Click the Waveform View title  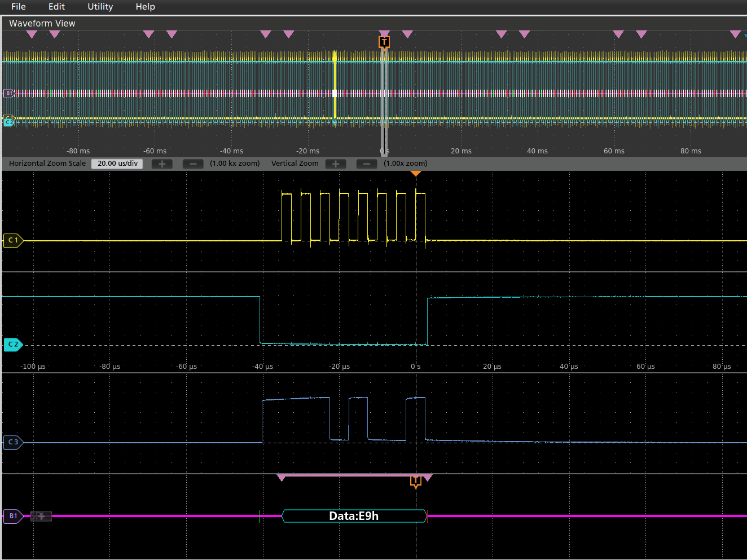tap(42, 23)
